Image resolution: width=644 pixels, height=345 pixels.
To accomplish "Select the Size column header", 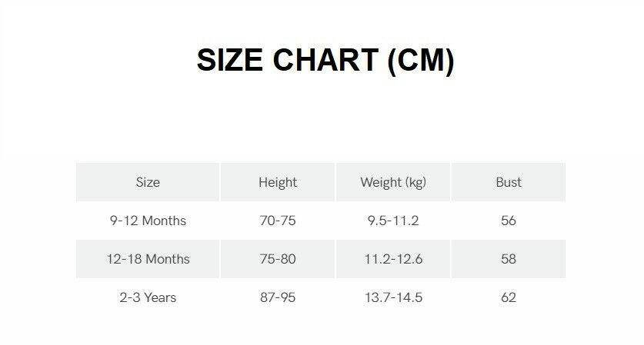I will coord(148,182).
